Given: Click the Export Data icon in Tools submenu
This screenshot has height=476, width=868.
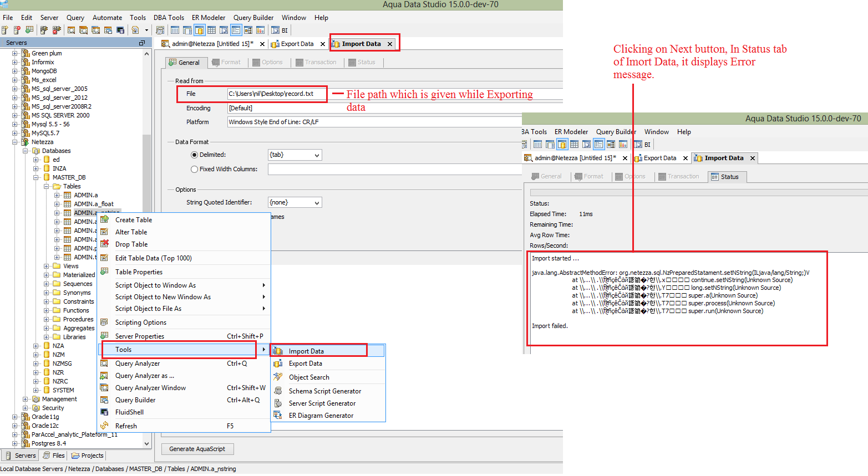Looking at the screenshot, I should tap(278, 364).
